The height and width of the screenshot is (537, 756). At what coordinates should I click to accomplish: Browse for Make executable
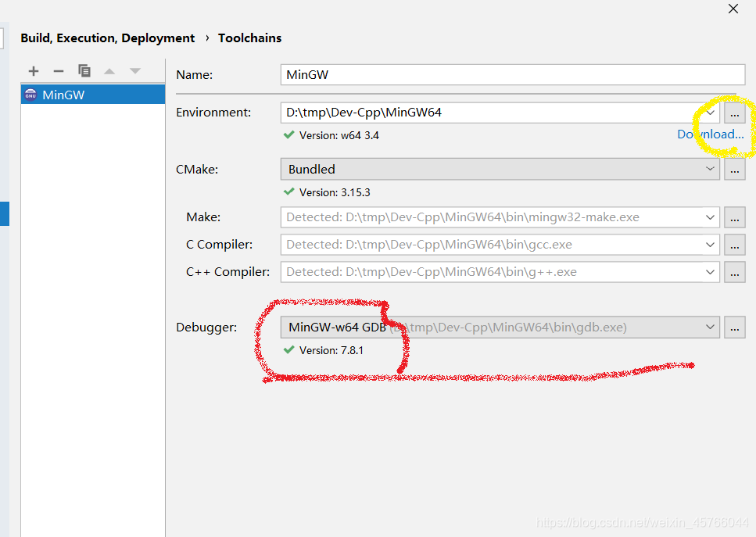734,217
